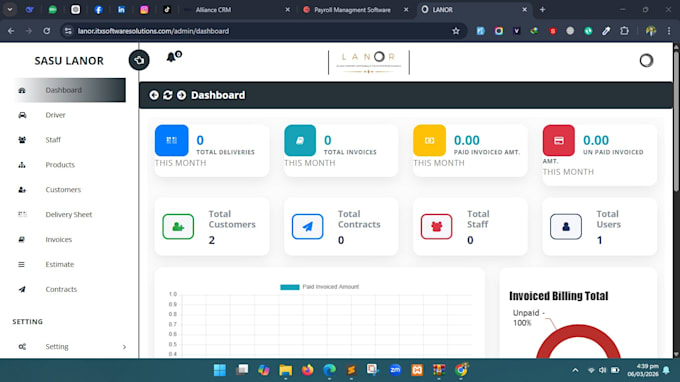Open Chrome three-dot menu
The image size is (680, 382).
click(x=669, y=31)
